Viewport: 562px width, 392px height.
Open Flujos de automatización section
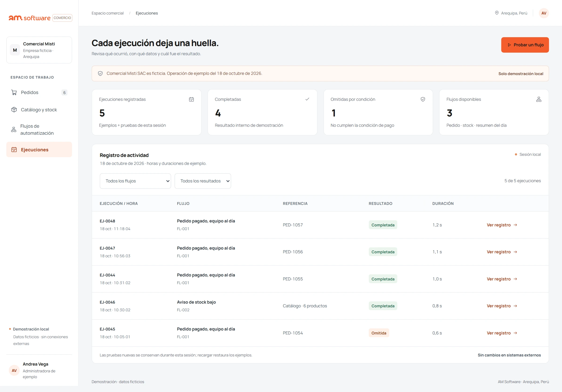click(x=39, y=130)
